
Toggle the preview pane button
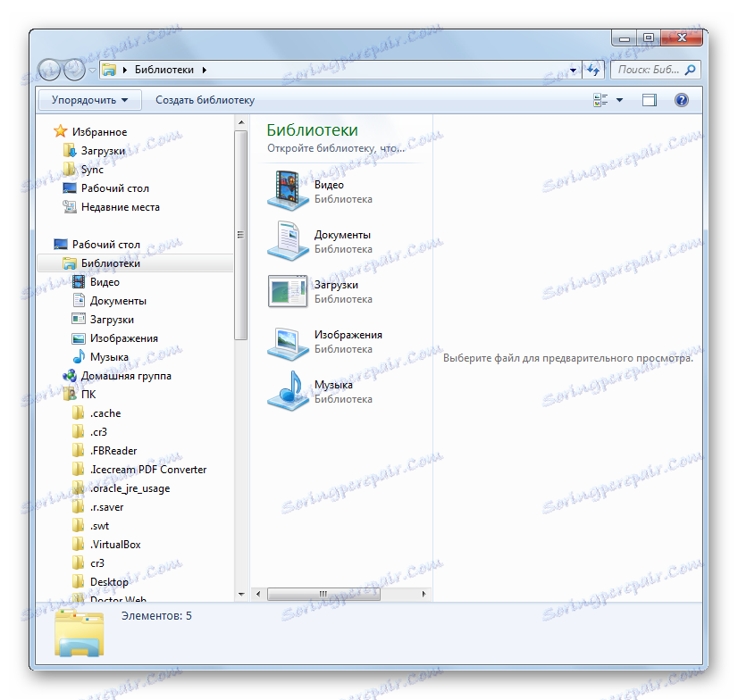pos(649,99)
